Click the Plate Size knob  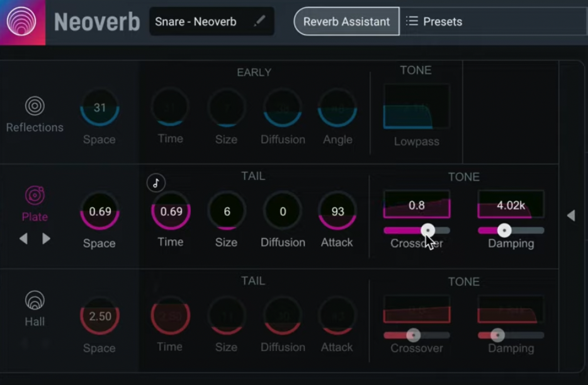pyautogui.click(x=227, y=211)
